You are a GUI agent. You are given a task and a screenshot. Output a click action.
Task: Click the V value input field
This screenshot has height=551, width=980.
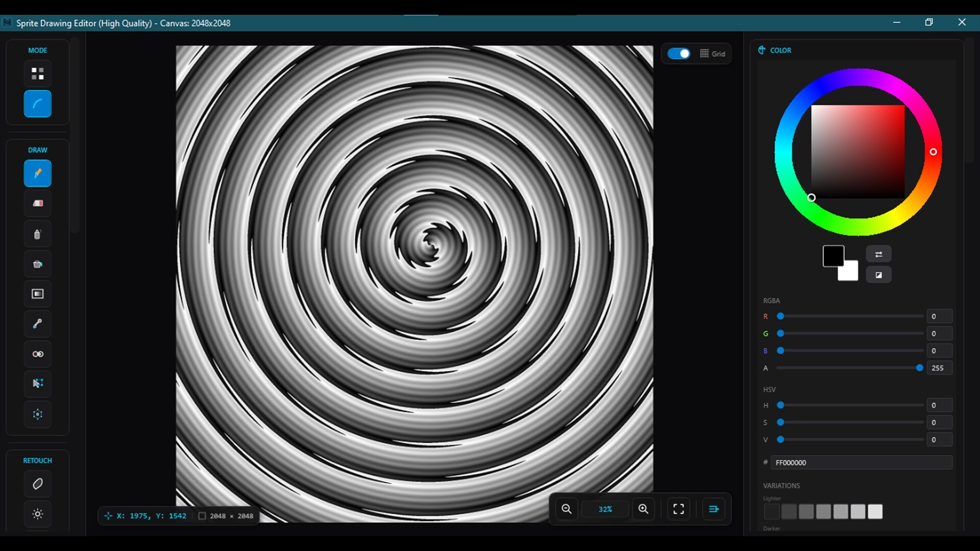(939, 439)
